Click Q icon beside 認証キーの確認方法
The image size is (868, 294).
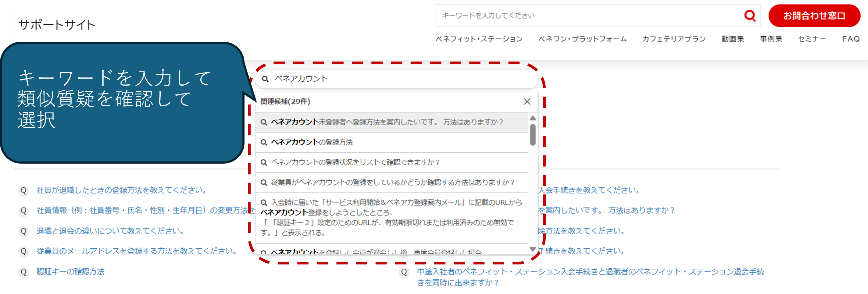pos(23,272)
